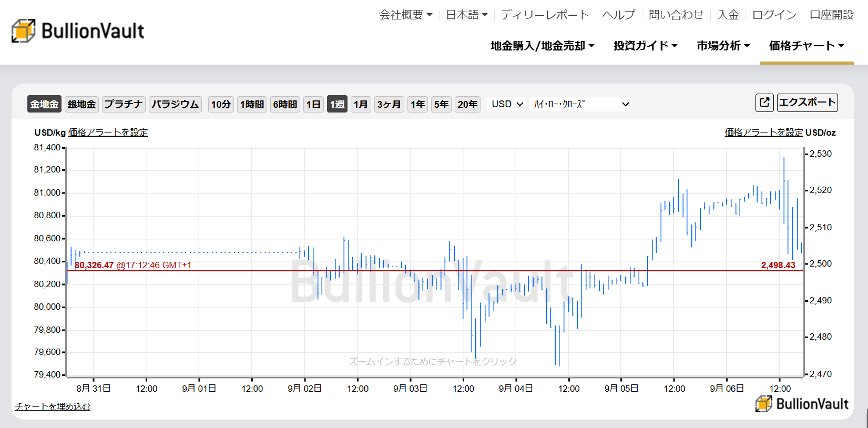
Task: Click the BullionVault logo in header
Action: click(x=78, y=31)
